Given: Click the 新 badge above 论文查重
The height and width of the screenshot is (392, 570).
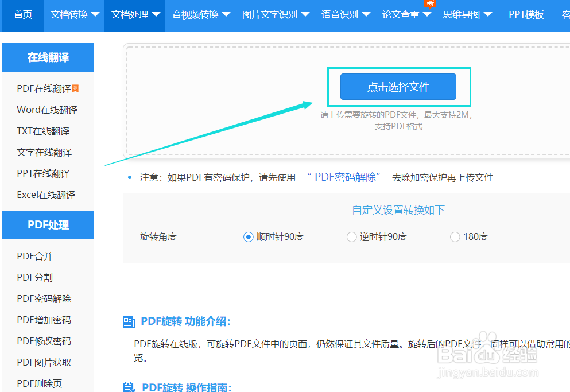Looking at the screenshot, I should click(431, 4).
